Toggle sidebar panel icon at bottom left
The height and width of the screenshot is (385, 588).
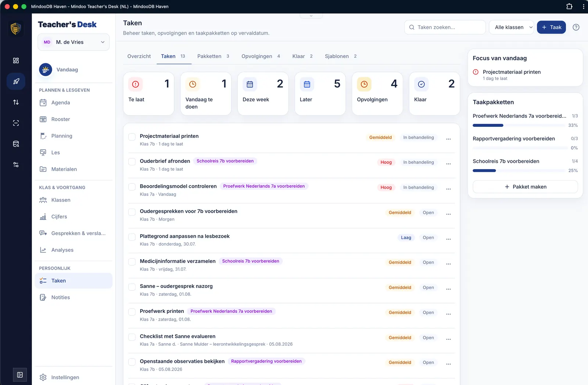tap(20, 375)
